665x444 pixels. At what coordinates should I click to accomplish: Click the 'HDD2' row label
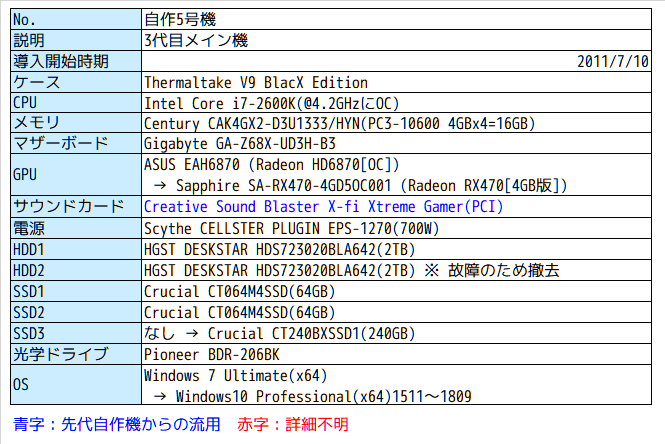76,270
